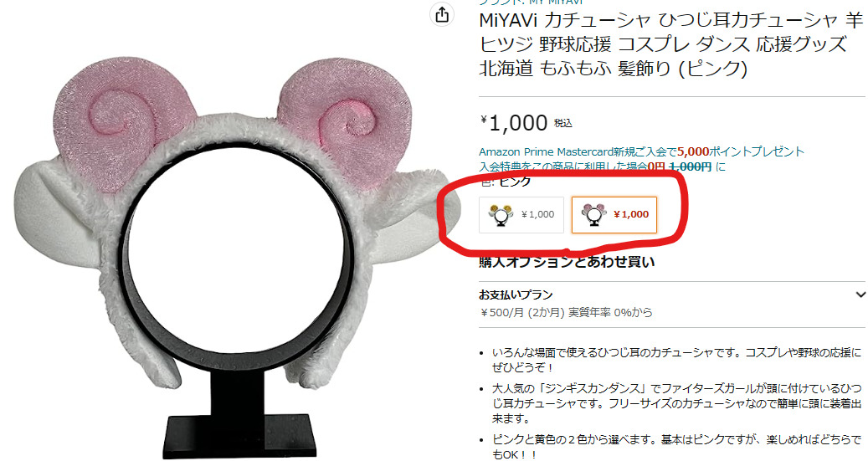Screen dimensions: 868x461
Task: Click the 税込 tax label beside price
Action: [x=563, y=124]
